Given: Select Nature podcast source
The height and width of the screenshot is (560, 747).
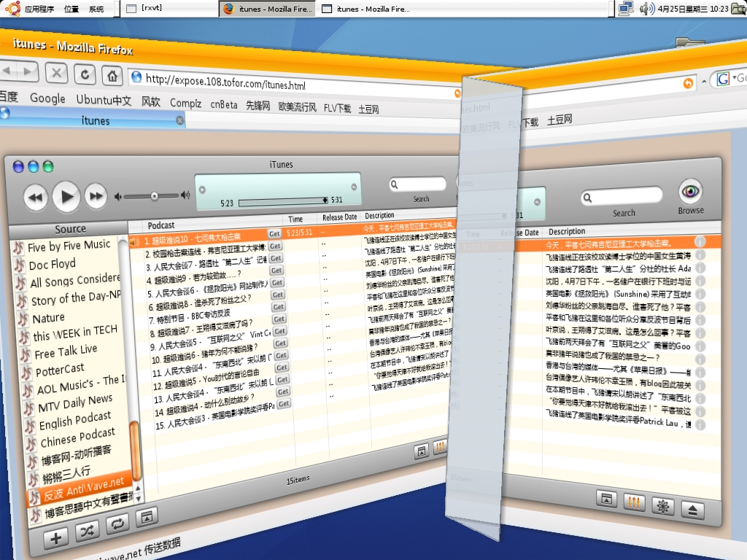Looking at the screenshot, I should pyautogui.click(x=48, y=318).
